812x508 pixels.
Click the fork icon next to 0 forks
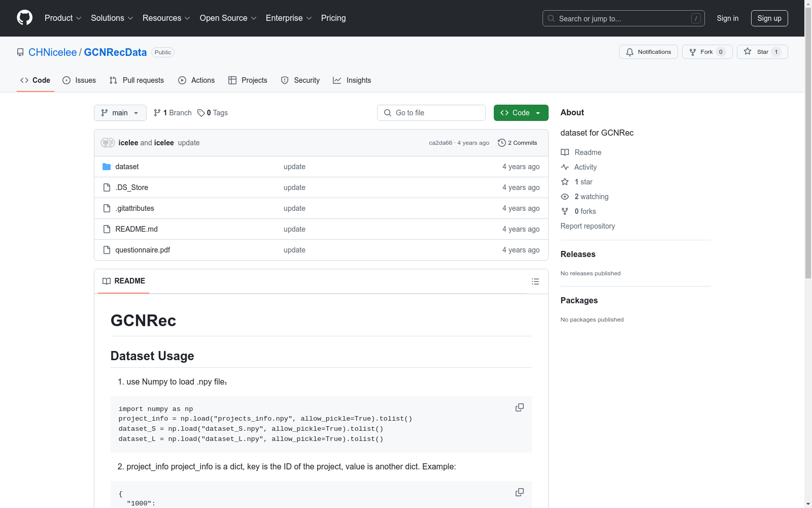coord(565,211)
